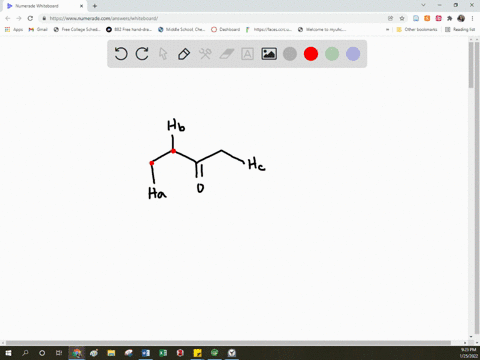The width and height of the screenshot is (480, 360).
Task: Redo the whiteboard stroke
Action: click(142, 54)
